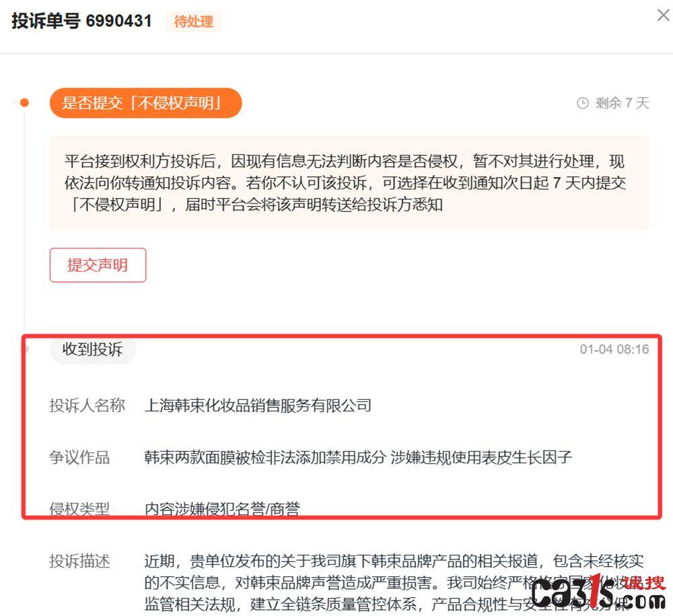The width and height of the screenshot is (673, 616).
Task: Click the 争议作品 field label
Action: pyautogui.click(x=79, y=457)
